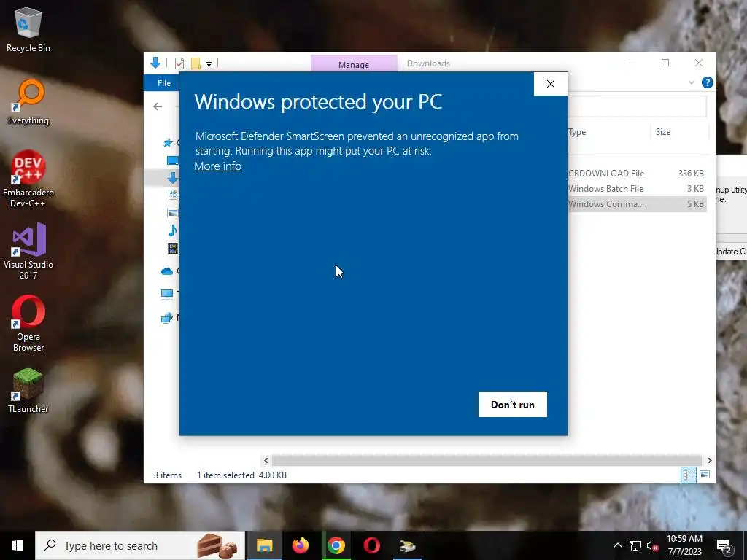The image size is (747, 560).
Task: Switch to the Manage ribbon tab
Action: 354,64
